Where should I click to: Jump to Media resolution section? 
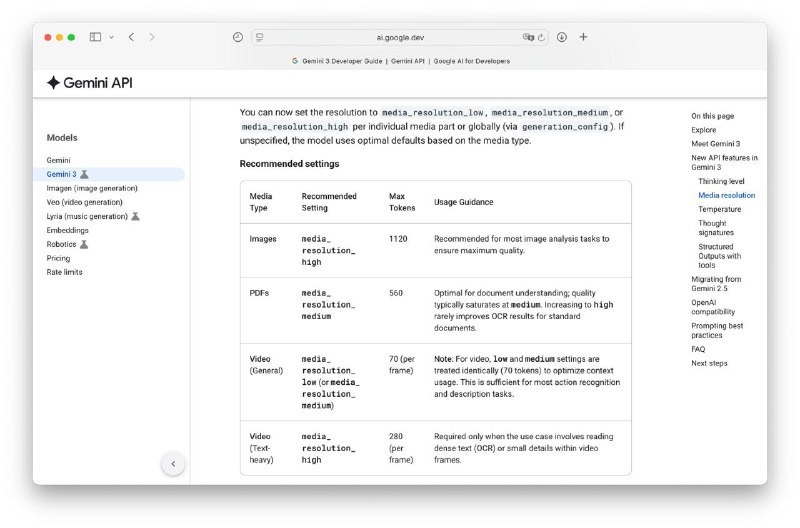pos(727,195)
